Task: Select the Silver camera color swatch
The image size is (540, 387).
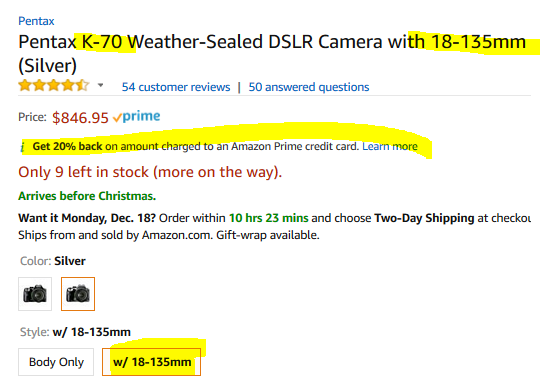Action: pyautogui.click(x=78, y=294)
